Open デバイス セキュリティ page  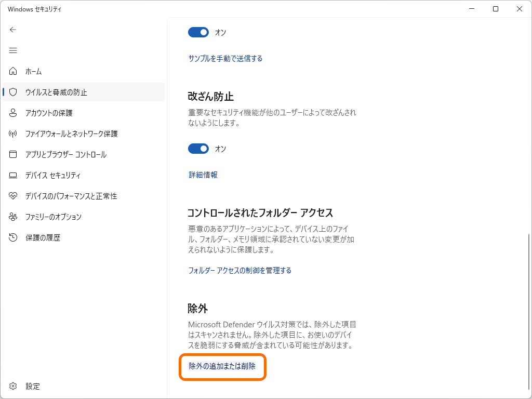click(x=84, y=176)
